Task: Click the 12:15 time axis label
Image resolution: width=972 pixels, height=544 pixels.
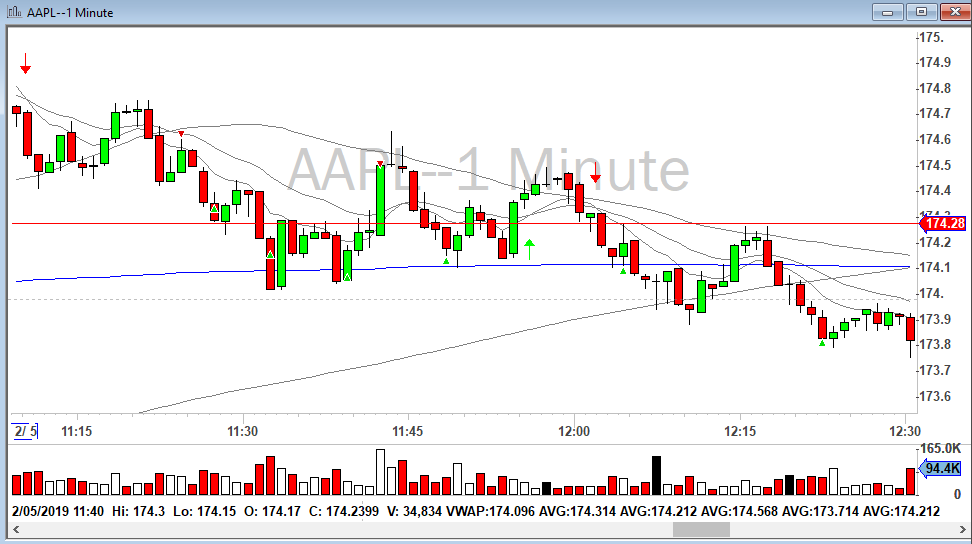Action: [739, 431]
